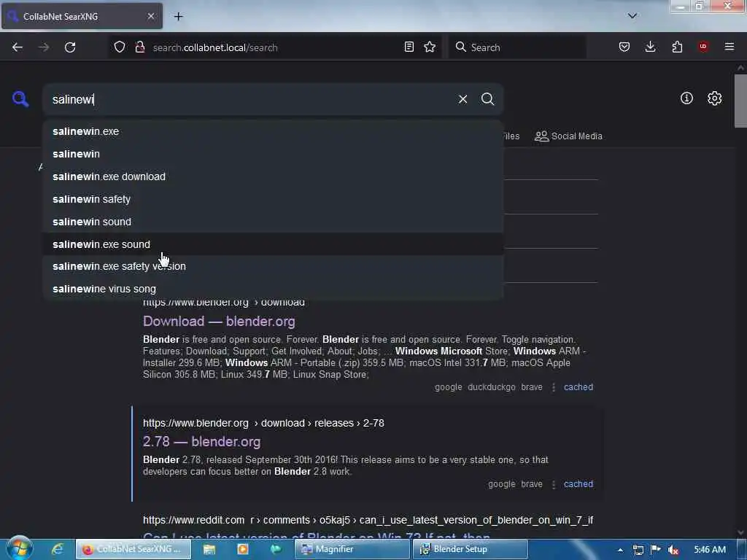Choose suggestion "salinewin.exe safety version"
This screenshot has width=747, height=560.
tap(273, 266)
